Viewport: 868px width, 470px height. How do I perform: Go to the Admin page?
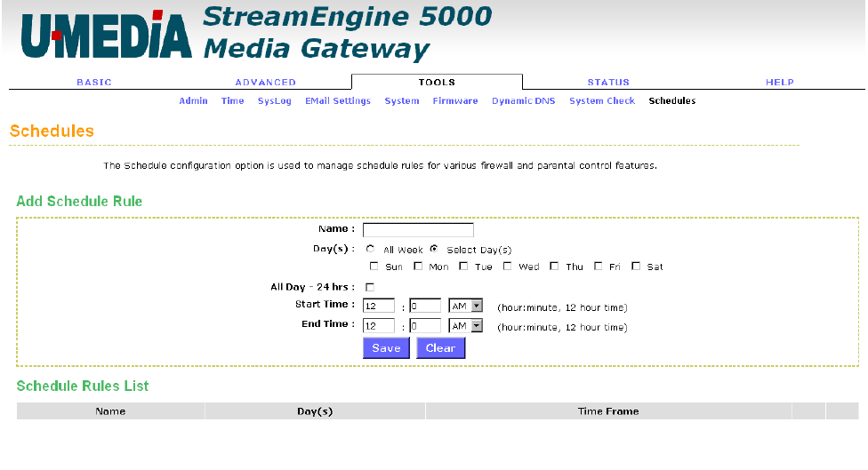tap(193, 100)
